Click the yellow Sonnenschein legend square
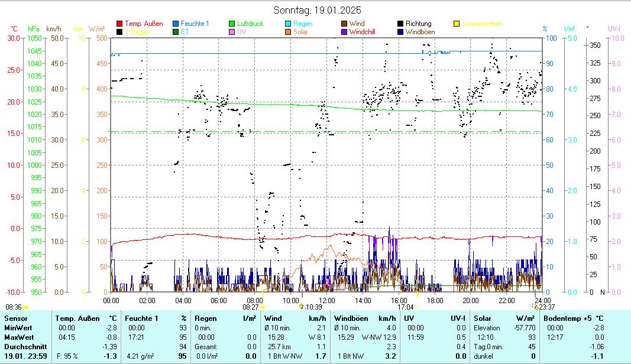The height and width of the screenshot is (364, 631). (x=456, y=24)
